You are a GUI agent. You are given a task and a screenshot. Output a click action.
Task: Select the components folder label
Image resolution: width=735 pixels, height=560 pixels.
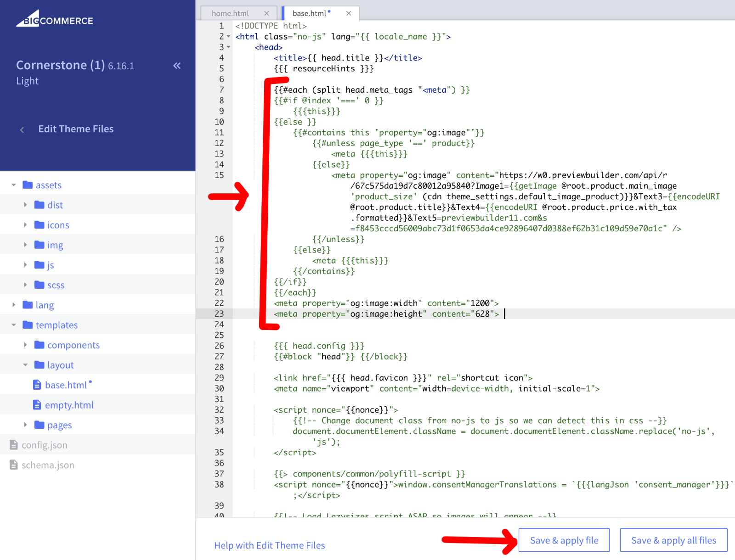pos(73,345)
